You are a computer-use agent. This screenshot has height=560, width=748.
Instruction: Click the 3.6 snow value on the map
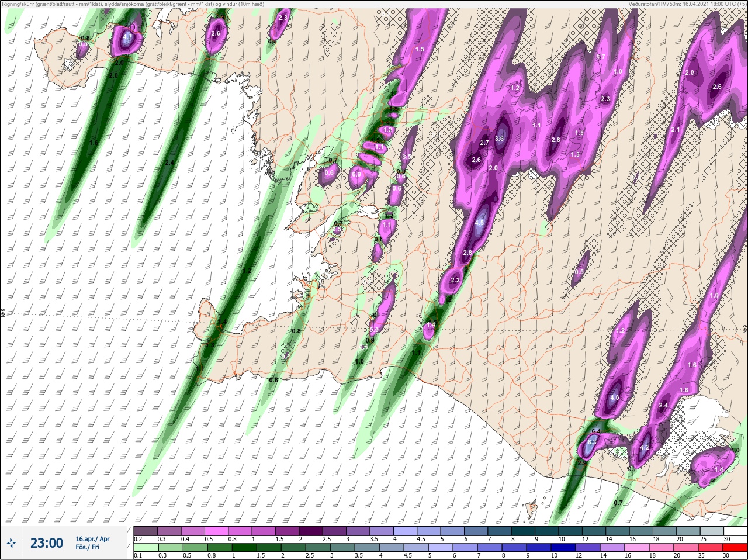tap(499, 139)
